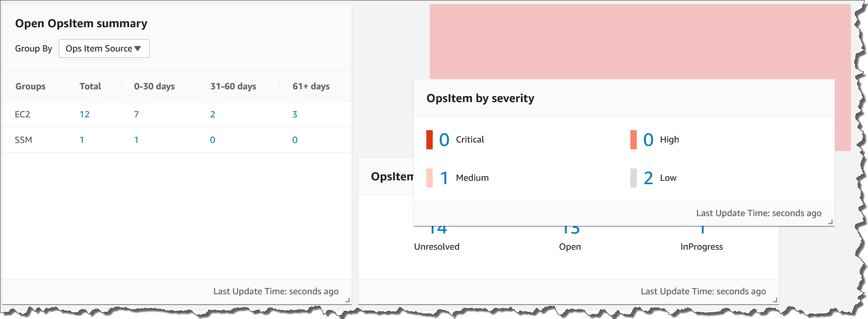This screenshot has height=319, width=868.
Task: Click the High severity orange color bar
Action: 634,140
